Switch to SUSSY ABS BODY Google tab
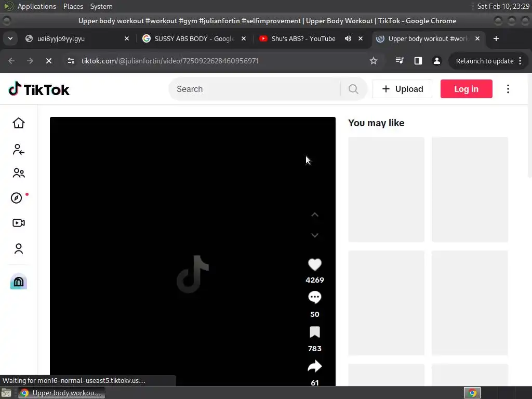 coord(194,38)
